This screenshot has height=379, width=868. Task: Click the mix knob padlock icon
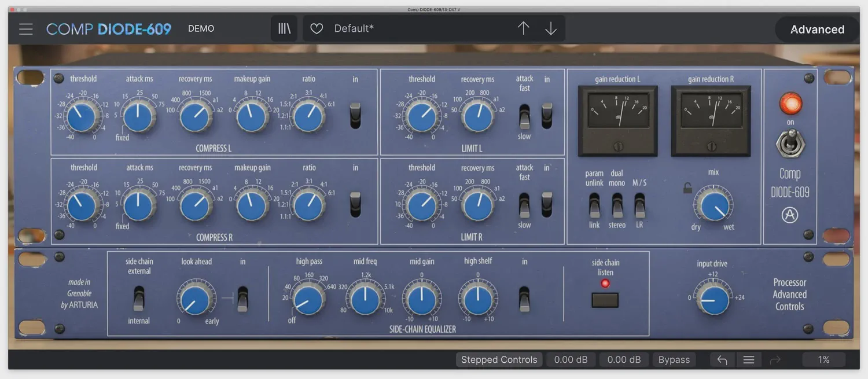[687, 188]
